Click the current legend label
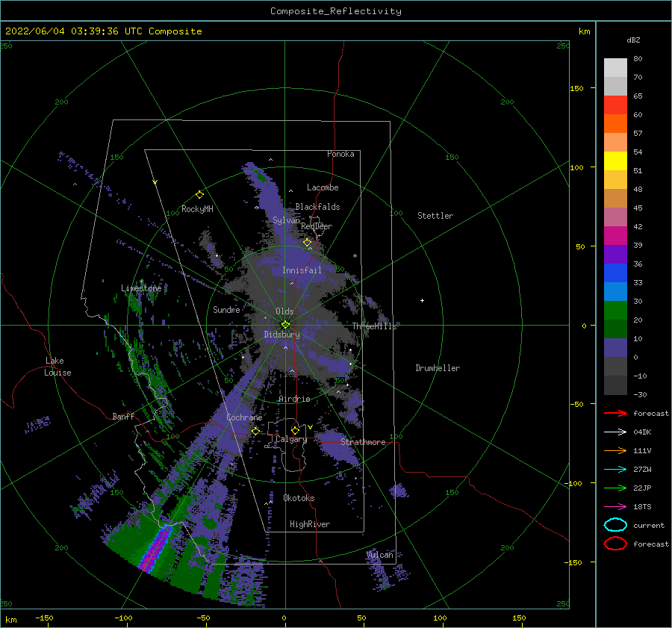 (x=649, y=525)
